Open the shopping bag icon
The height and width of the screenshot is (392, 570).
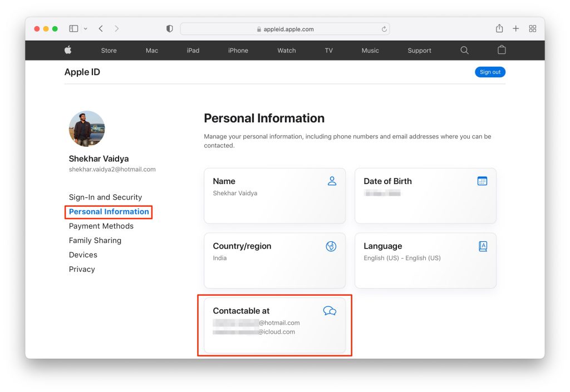[x=502, y=49]
